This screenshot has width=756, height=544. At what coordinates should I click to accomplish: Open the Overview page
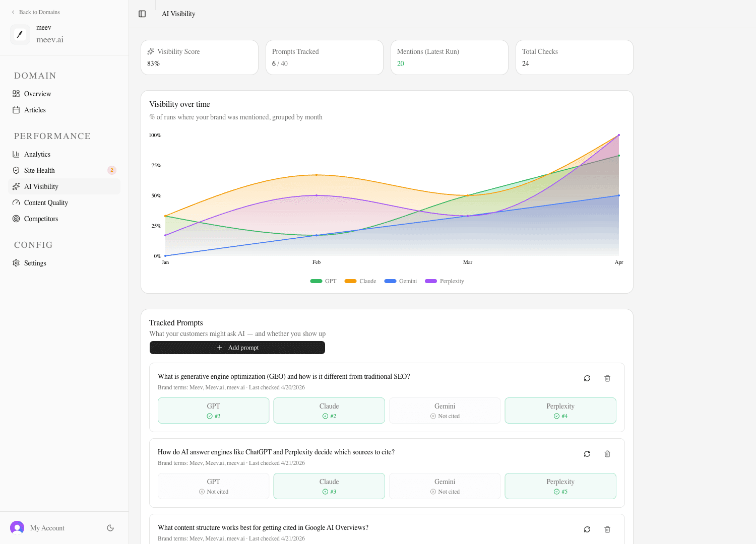(x=65, y=94)
